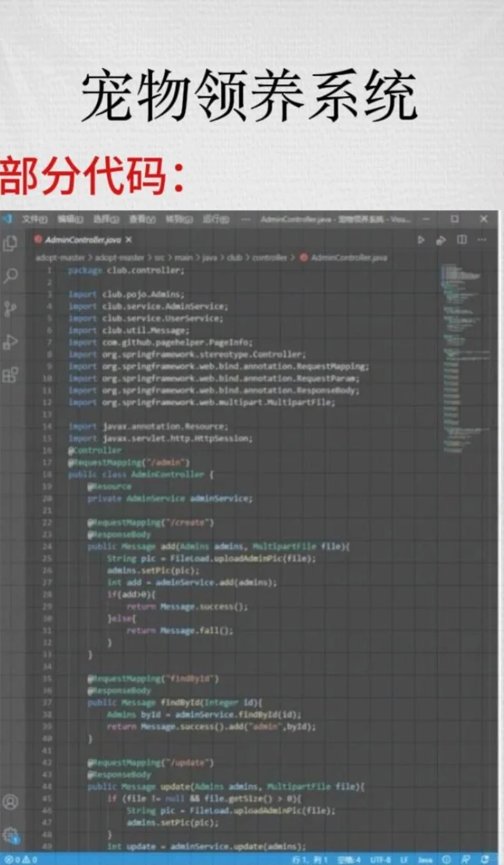The height and width of the screenshot is (865, 504).
Task: Open the Manage gear icon at bottom left
Action: pos(11,835)
